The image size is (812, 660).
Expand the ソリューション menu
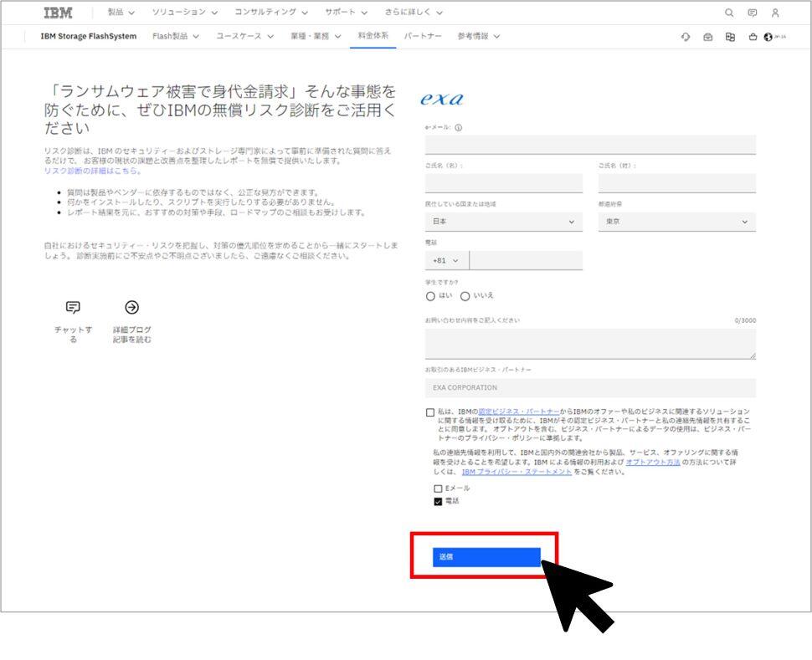pyautogui.click(x=185, y=13)
